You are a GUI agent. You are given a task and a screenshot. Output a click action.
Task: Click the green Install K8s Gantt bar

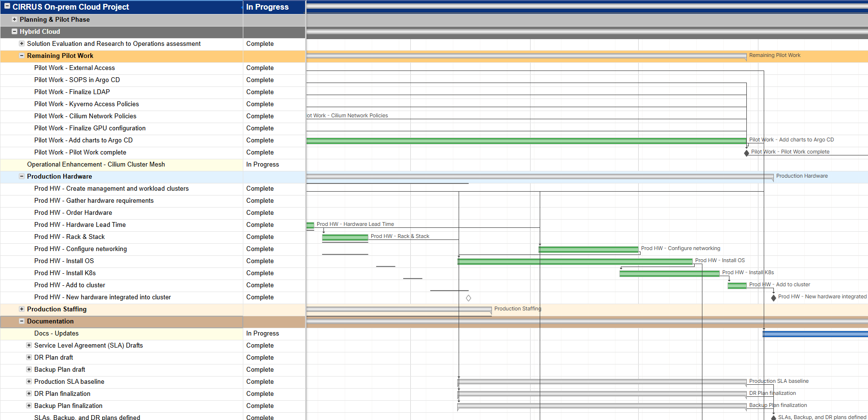tap(670, 273)
